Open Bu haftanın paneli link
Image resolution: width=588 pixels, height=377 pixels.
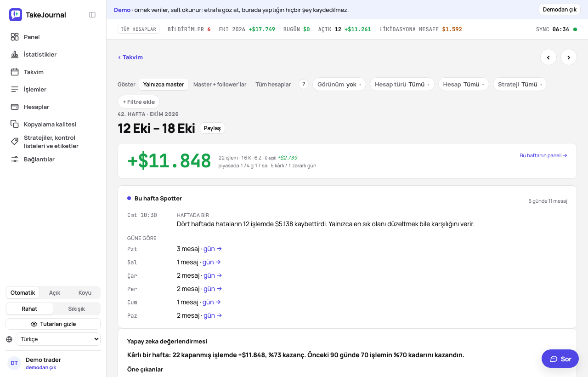coord(543,155)
